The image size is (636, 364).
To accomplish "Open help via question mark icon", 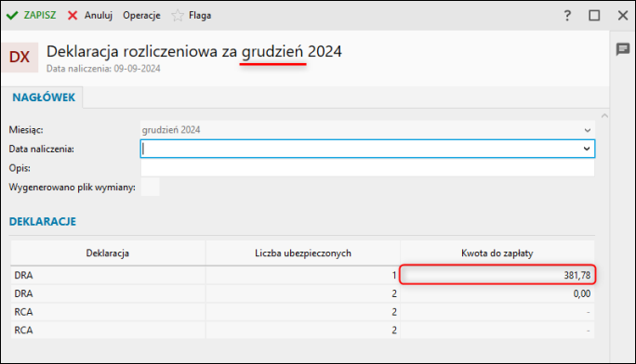I will click(x=567, y=16).
